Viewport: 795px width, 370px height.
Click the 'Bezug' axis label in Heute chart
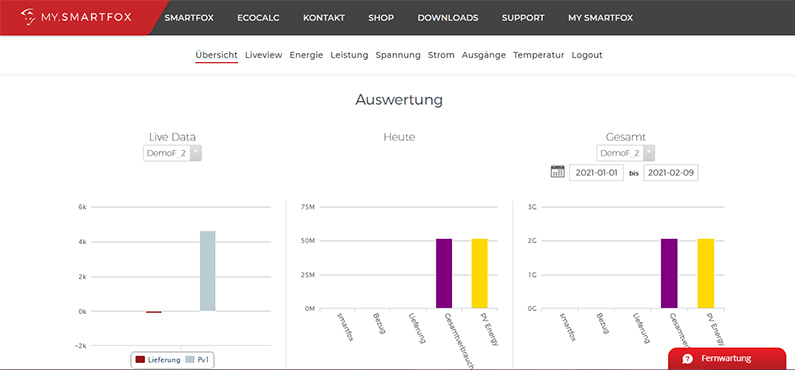click(379, 323)
